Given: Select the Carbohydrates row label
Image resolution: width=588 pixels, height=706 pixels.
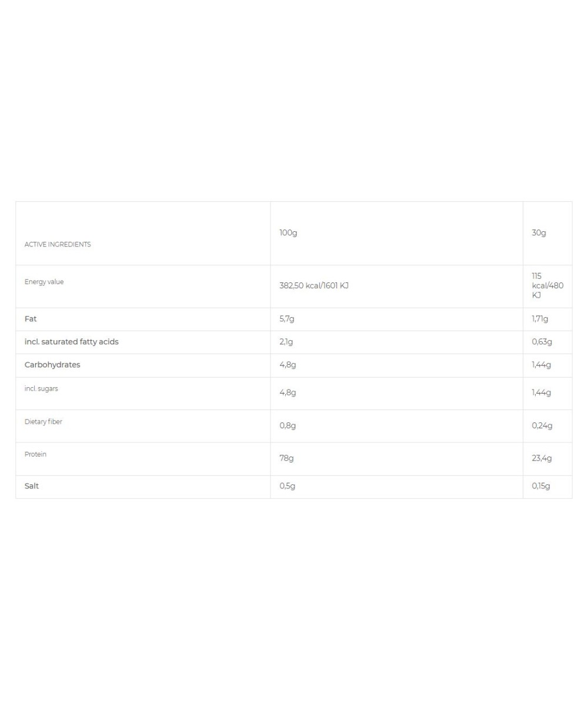Looking at the screenshot, I should (52, 365).
